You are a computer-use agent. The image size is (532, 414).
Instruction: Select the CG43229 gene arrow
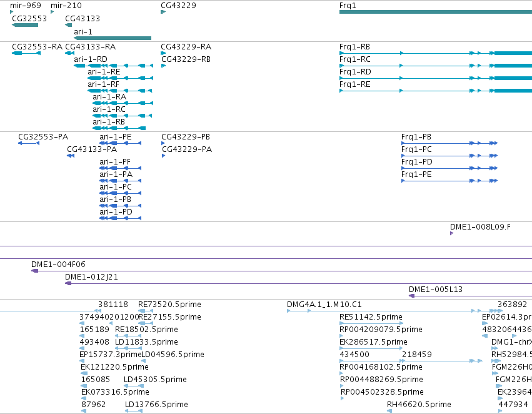pyautogui.click(x=163, y=12)
